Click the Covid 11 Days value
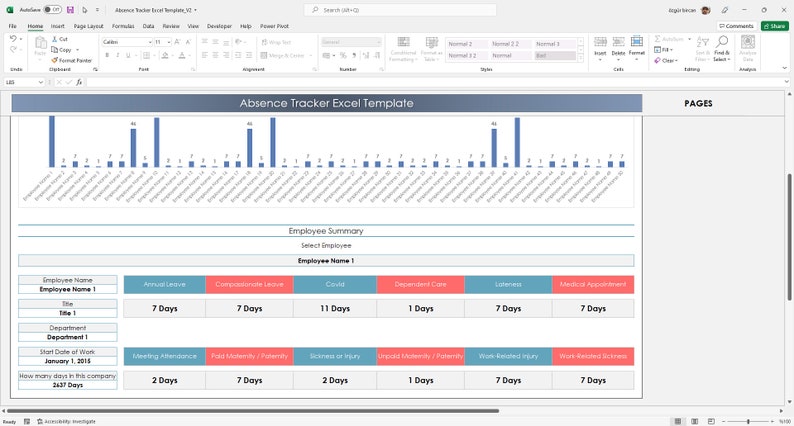794x426 pixels. pos(335,308)
